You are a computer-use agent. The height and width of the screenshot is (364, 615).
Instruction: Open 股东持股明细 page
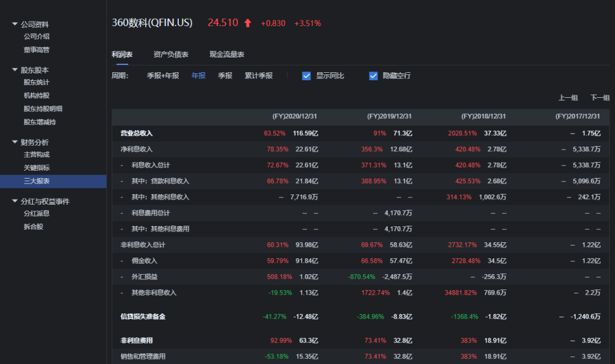click(43, 109)
